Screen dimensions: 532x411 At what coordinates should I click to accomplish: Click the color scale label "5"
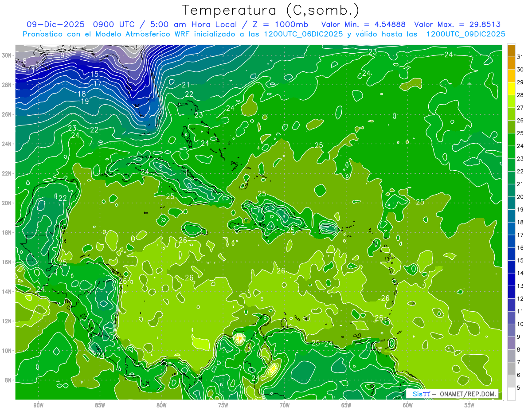519,388
